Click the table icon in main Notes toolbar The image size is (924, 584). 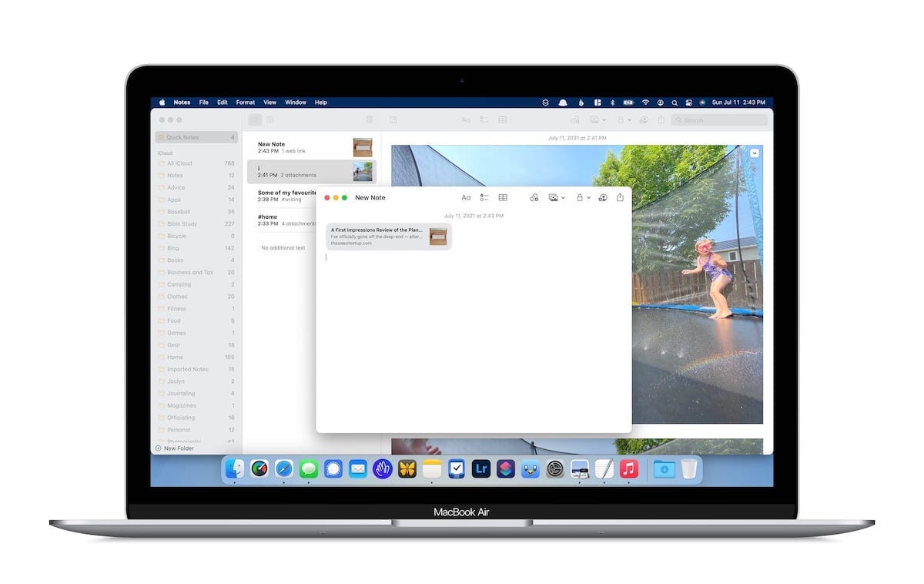click(x=503, y=120)
